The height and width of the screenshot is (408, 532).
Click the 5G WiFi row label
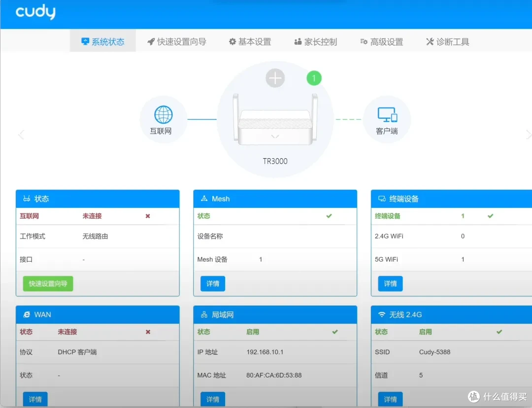click(386, 259)
